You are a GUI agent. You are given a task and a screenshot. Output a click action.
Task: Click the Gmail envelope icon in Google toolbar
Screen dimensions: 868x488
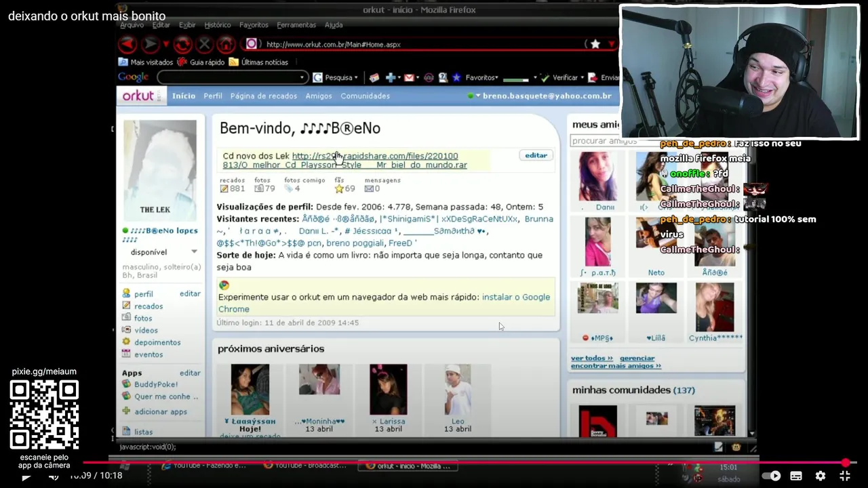click(409, 77)
